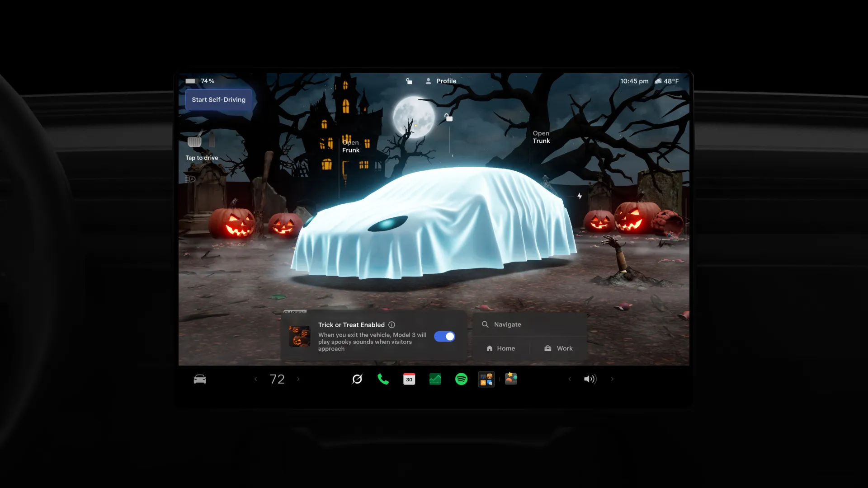Click the Navigate search field
Screen dimensions: 868x488
point(530,324)
